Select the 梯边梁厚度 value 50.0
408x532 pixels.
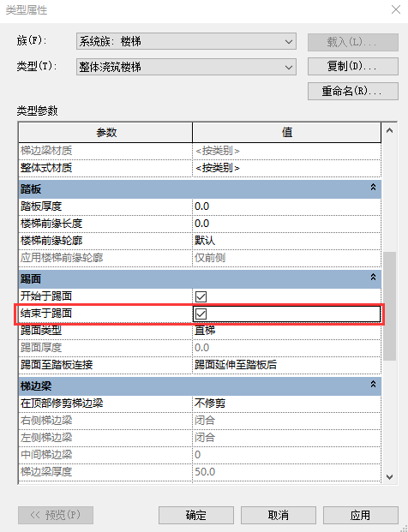point(286,472)
